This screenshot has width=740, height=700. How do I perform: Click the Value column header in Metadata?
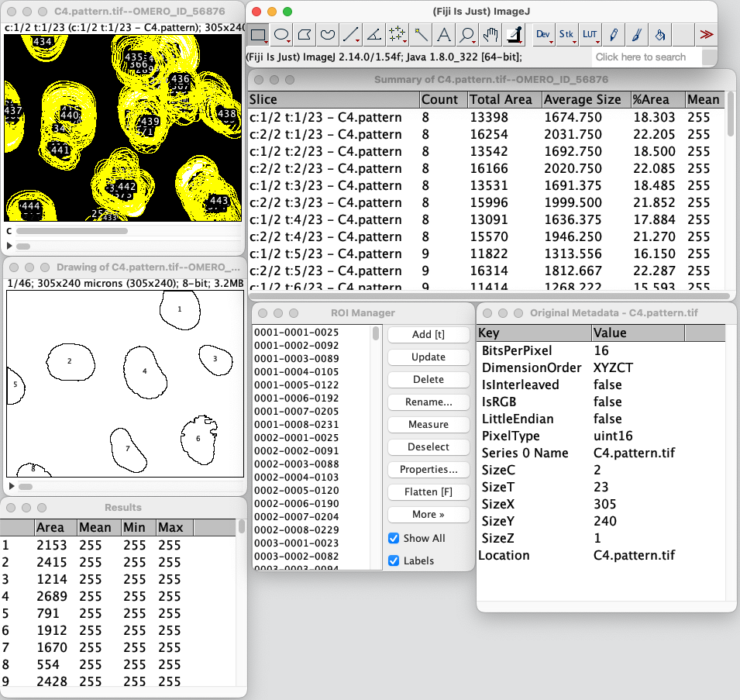[638, 333]
